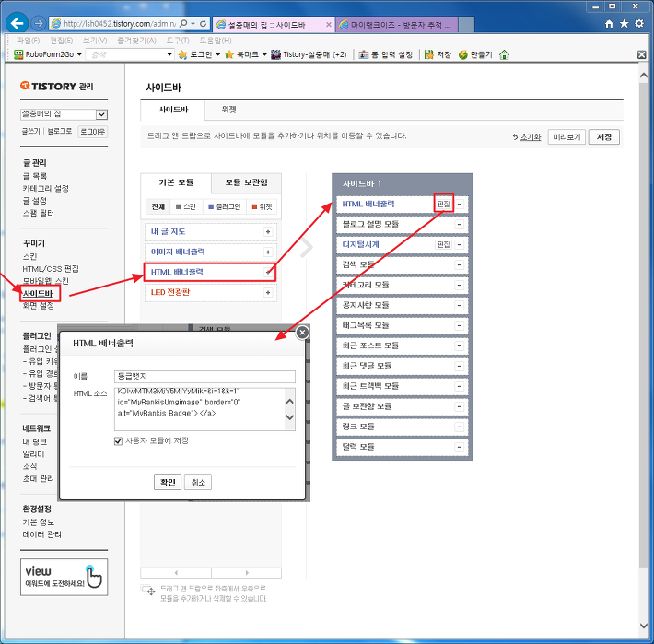This screenshot has width=654, height=644.
Task: Filter modules by 전체
Action: click(x=158, y=206)
